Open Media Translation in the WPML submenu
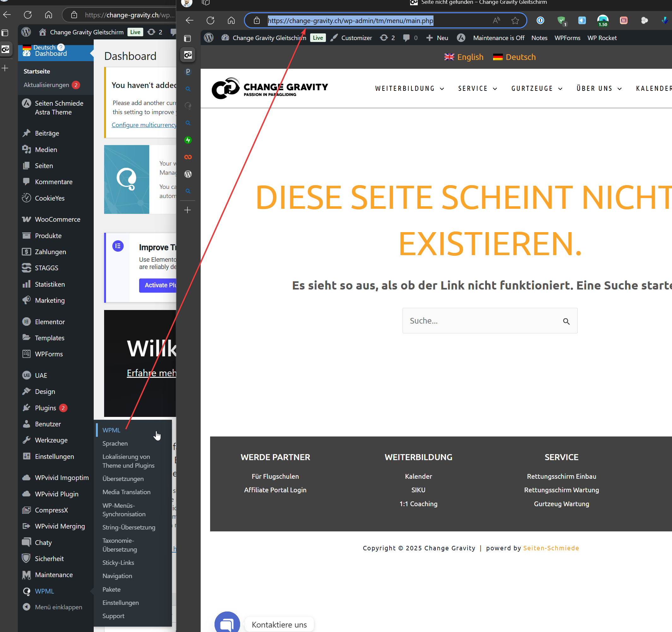The width and height of the screenshot is (672, 632). tap(127, 492)
